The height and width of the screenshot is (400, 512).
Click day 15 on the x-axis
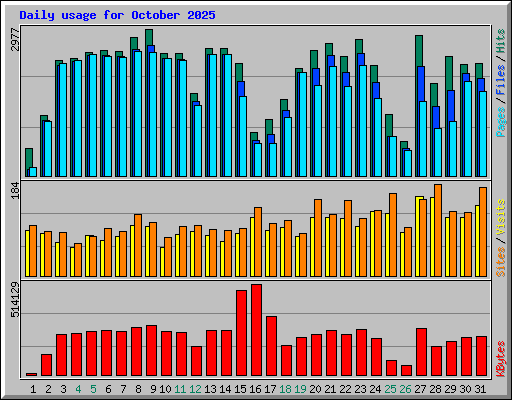[x=240, y=389]
